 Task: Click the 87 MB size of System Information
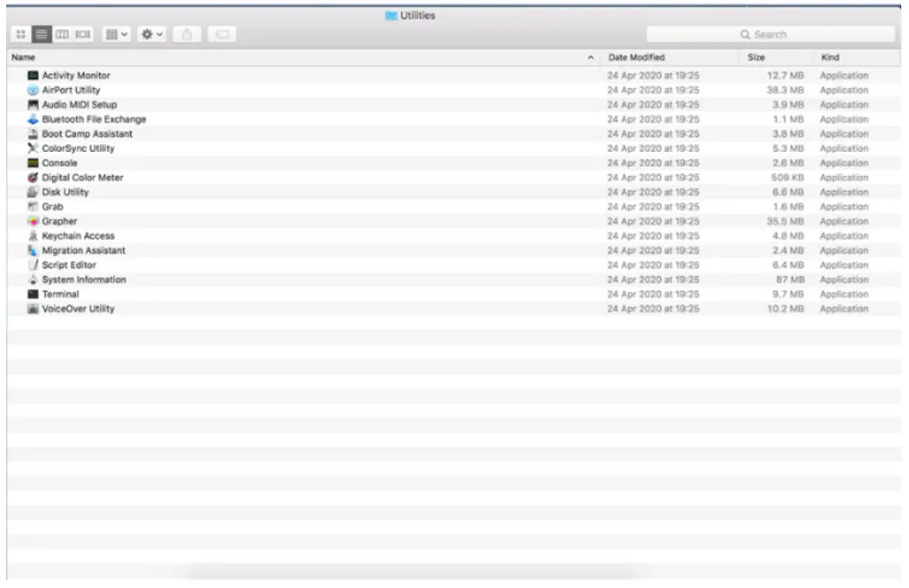(x=790, y=280)
